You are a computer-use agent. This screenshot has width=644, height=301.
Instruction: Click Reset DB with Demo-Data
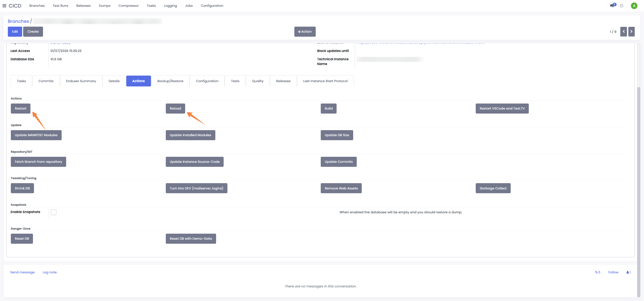pos(191,239)
